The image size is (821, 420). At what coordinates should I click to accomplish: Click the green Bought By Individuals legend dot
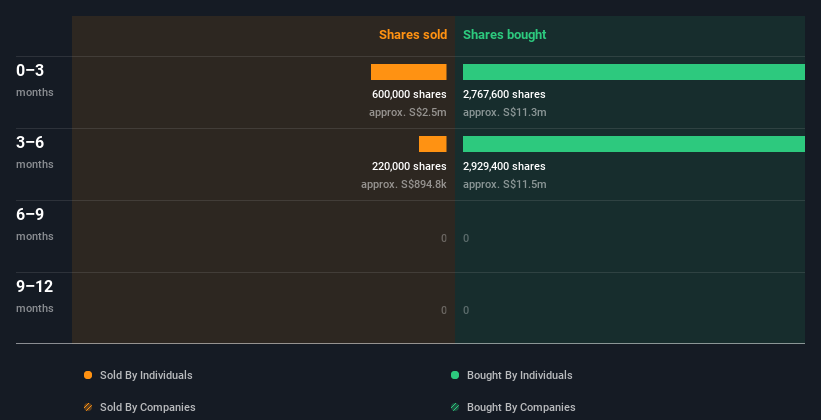(455, 375)
